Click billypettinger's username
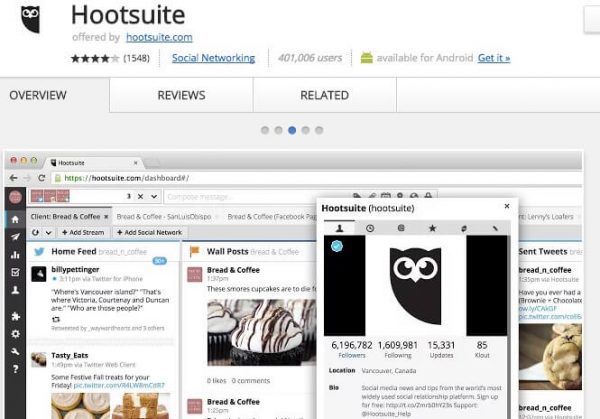This screenshot has height=419, width=600. pos(75,269)
